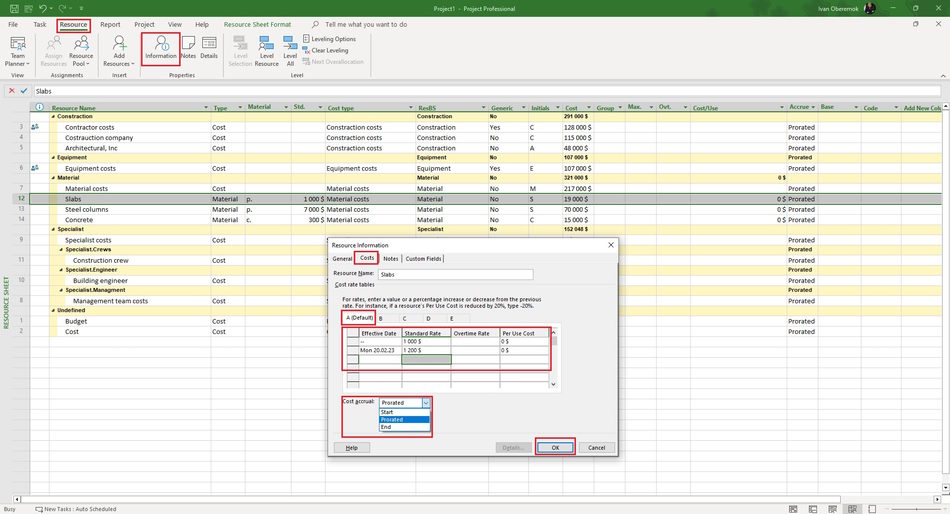Click Level All button
Viewport: 950px width, 514px height.
(x=290, y=51)
